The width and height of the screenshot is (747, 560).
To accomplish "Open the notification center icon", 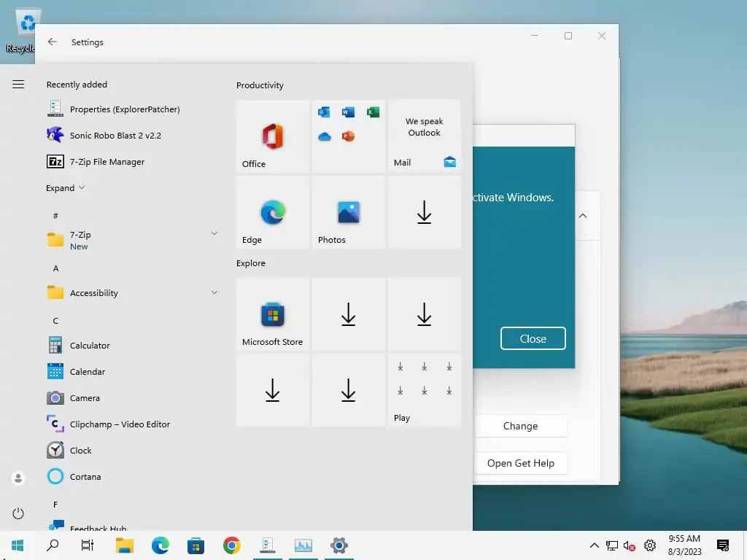I will 723,545.
